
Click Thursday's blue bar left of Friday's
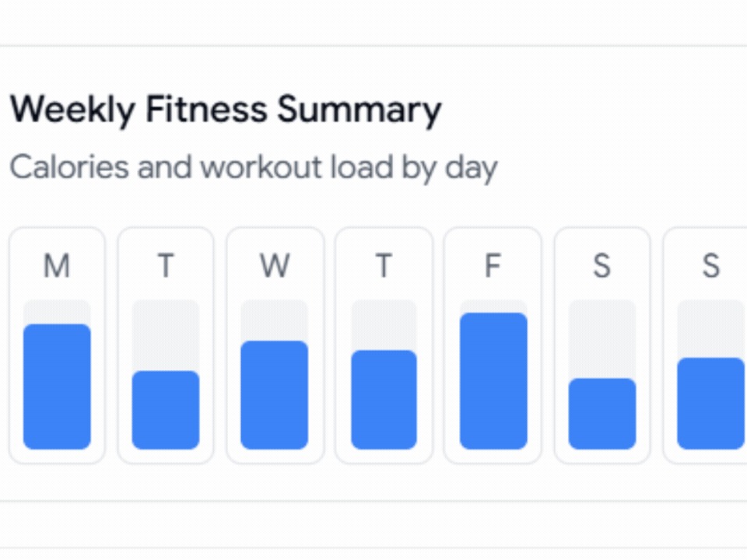(384, 400)
